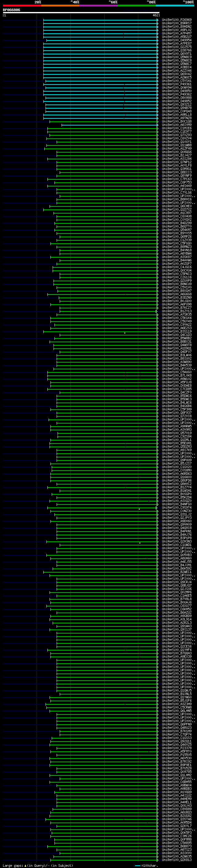The image size is (197, 868).
Task: Select the UniRef100_C5FGQ0 hit
Action: click(x=177, y=243)
